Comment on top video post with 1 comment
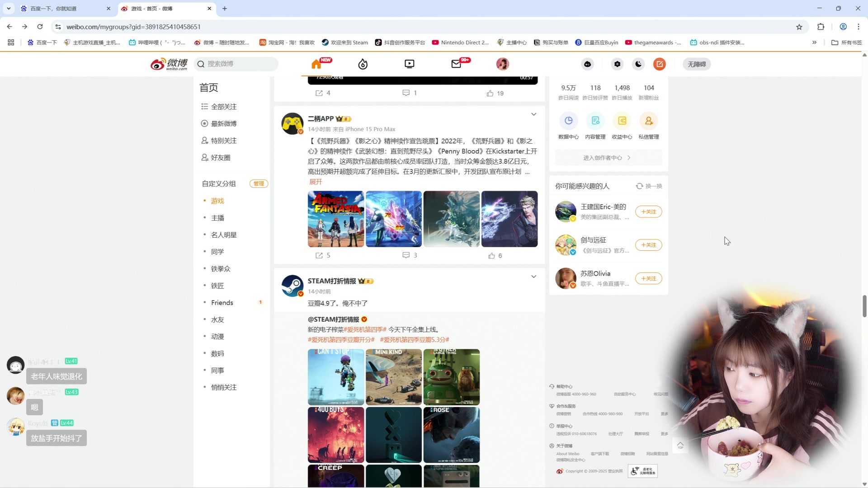 [x=410, y=93]
